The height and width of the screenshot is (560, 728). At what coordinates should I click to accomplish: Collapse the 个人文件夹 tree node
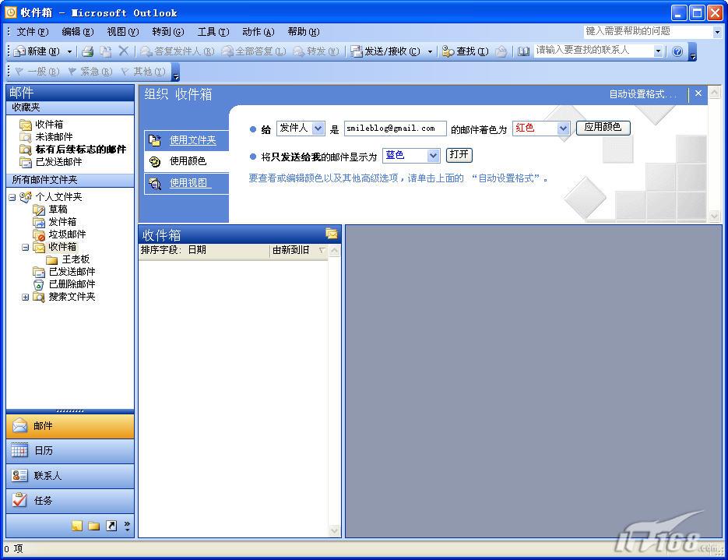coord(12,197)
